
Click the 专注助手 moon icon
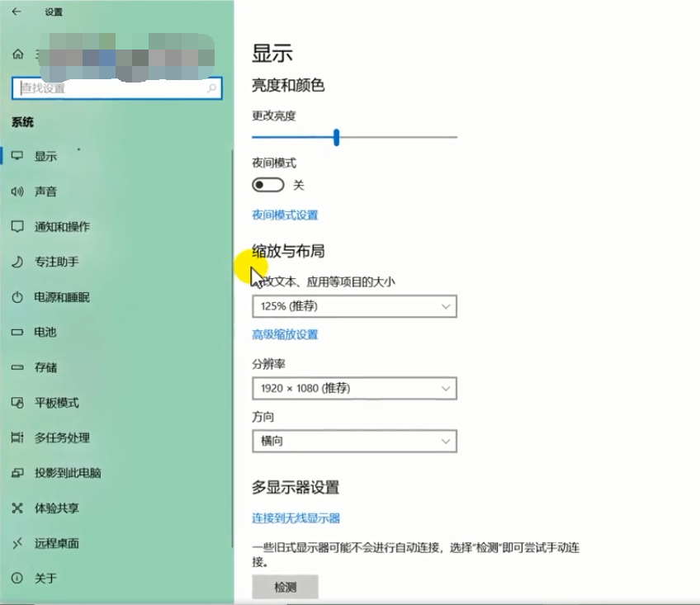click(x=17, y=262)
